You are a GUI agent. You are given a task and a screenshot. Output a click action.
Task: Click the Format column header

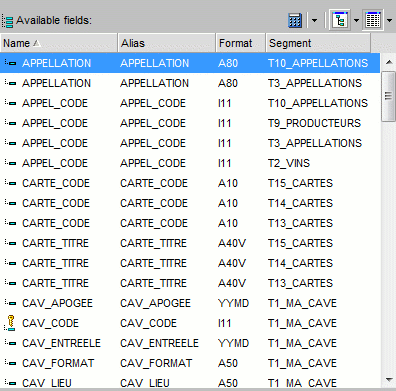[x=241, y=43]
